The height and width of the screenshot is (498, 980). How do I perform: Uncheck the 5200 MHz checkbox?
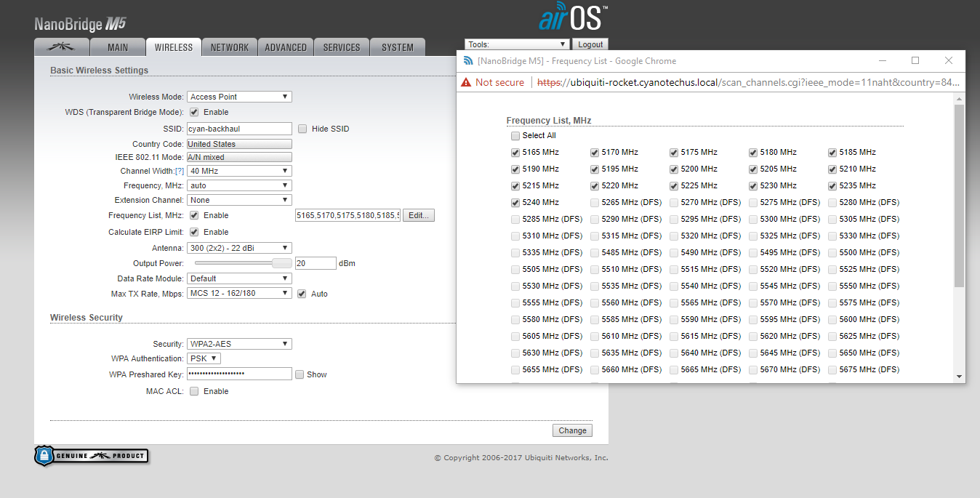(674, 169)
